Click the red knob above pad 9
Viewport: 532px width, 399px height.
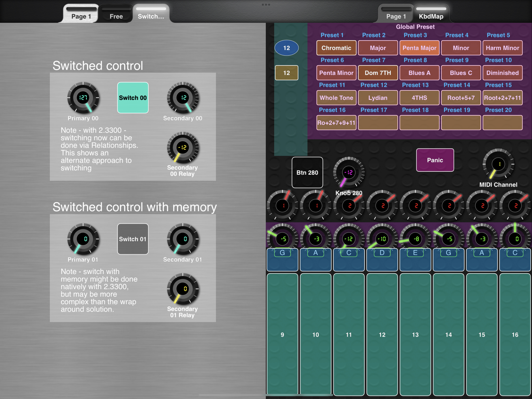pos(282,206)
